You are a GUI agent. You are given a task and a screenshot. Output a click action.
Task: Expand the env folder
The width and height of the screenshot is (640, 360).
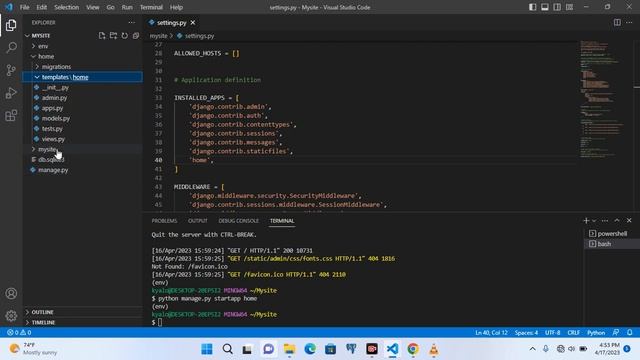(43, 46)
